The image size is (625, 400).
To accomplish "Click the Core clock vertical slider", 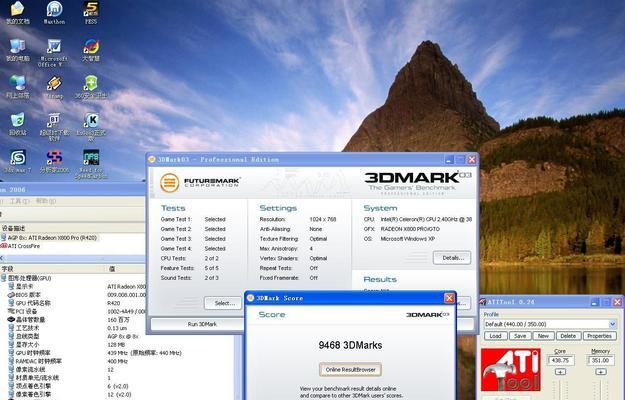I will click(560, 389).
